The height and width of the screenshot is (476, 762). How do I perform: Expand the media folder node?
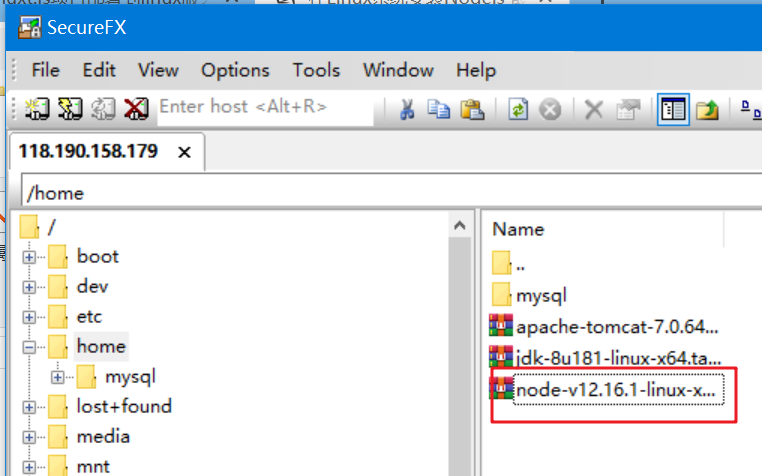[x=29, y=437]
